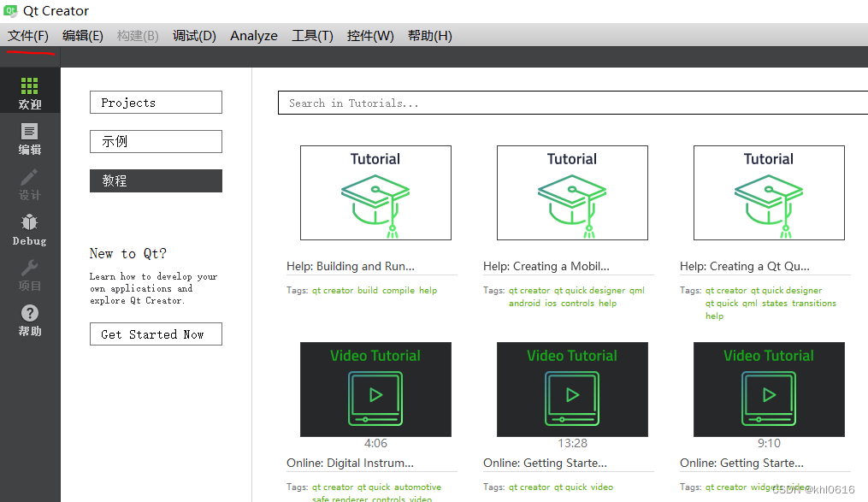Switch to Edit mode (编辑) in sidebar

click(x=30, y=139)
